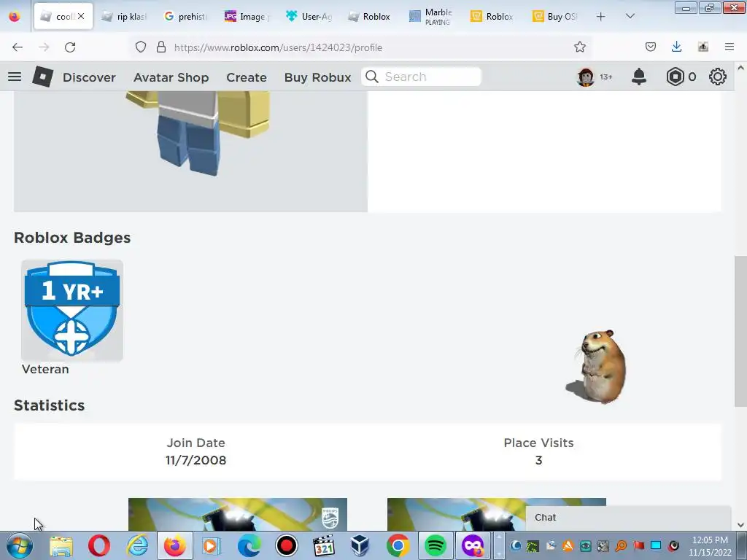The image size is (747, 560).
Task: Switch to the Marble PLAYING tab
Action: [x=431, y=17]
